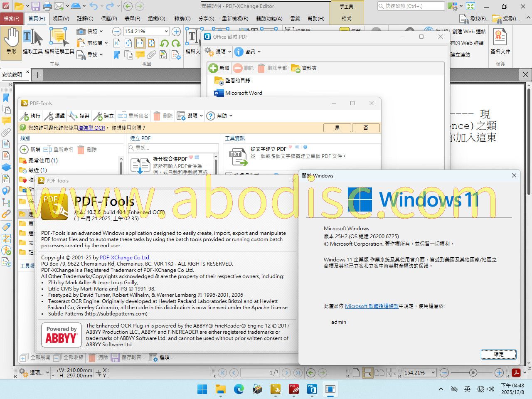532x399 pixels.
Task: Select the Hand tool in ribbon
Action: 11,41
